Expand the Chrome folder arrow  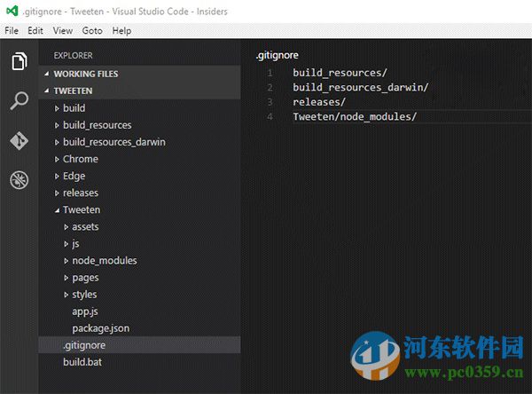(57, 160)
